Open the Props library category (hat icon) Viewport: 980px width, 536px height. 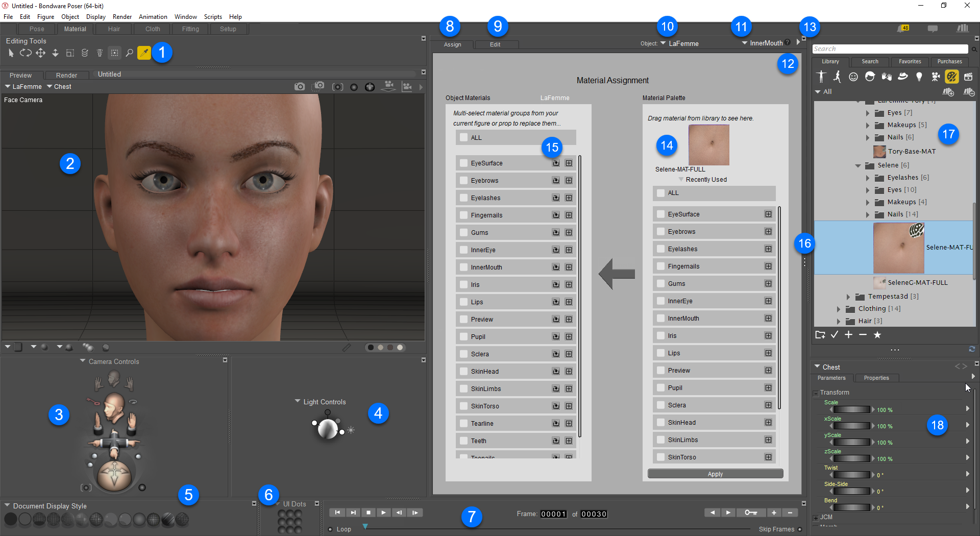pyautogui.click(x=902, y=77)
